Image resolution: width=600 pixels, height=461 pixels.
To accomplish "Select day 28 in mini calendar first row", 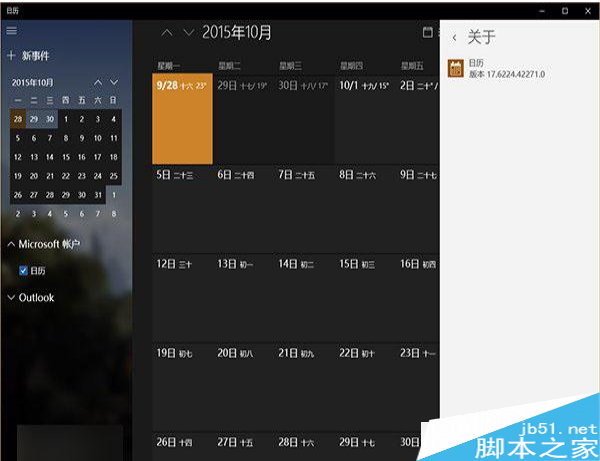I will (18, 119).
